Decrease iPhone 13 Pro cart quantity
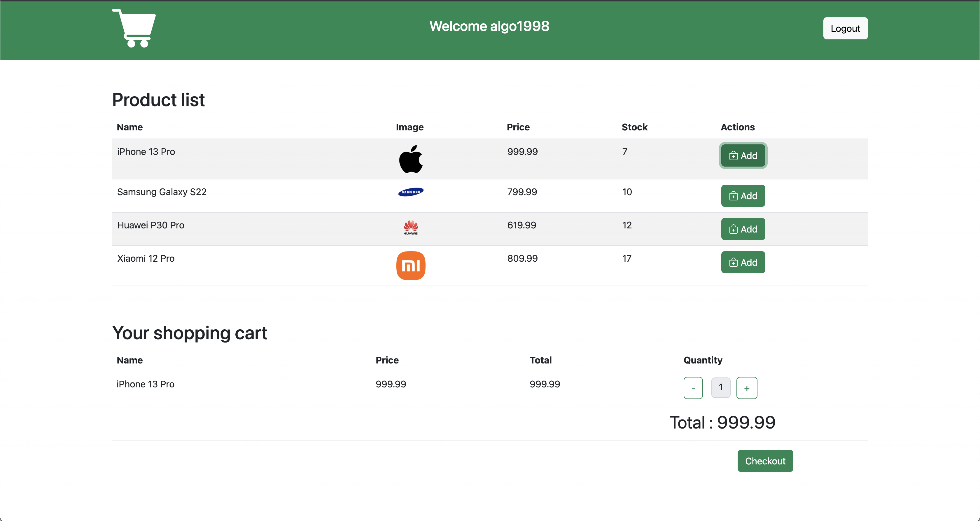 693,388
